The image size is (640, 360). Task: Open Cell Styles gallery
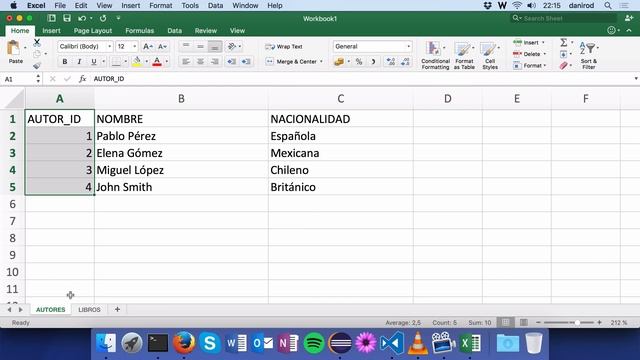(490, 55)
